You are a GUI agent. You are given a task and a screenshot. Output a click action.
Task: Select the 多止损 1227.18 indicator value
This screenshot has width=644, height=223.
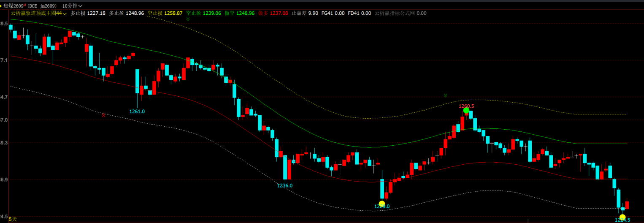[x=88, y=13]
